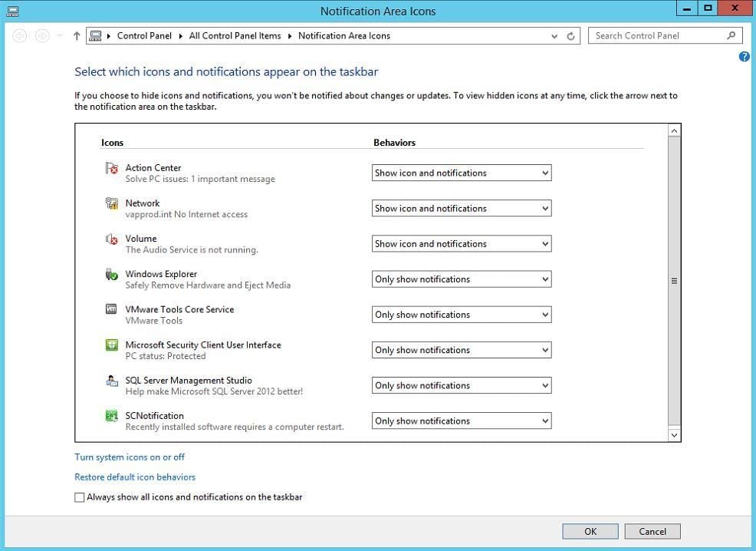Click the window system icon in title bar
Viewport: 756px width, 551px height.
tap(12, 11)
